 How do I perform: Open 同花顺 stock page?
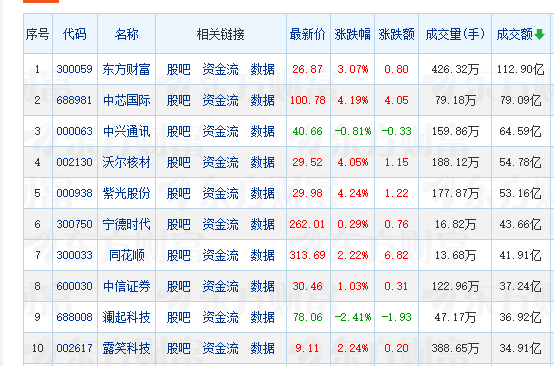tap(126, 255)
